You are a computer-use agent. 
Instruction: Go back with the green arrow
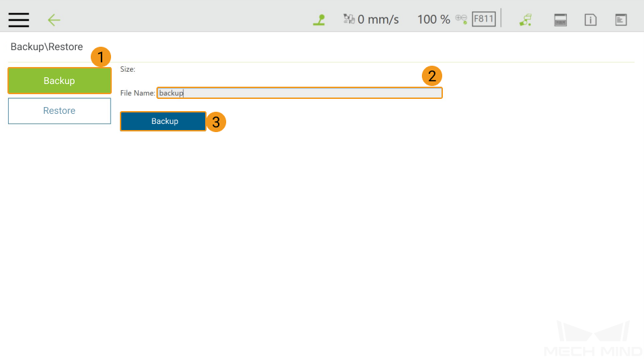54,20
